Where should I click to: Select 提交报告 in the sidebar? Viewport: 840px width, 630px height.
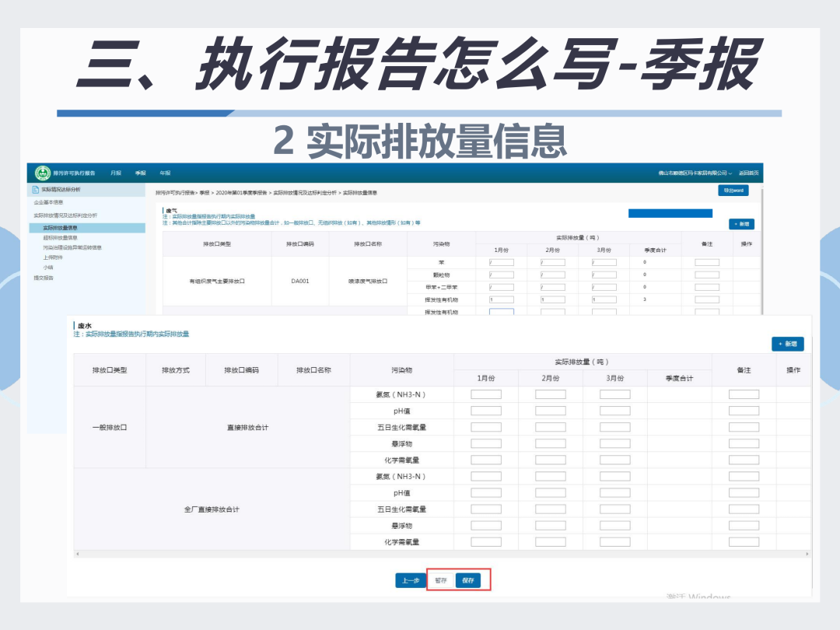tap(44, 278)
